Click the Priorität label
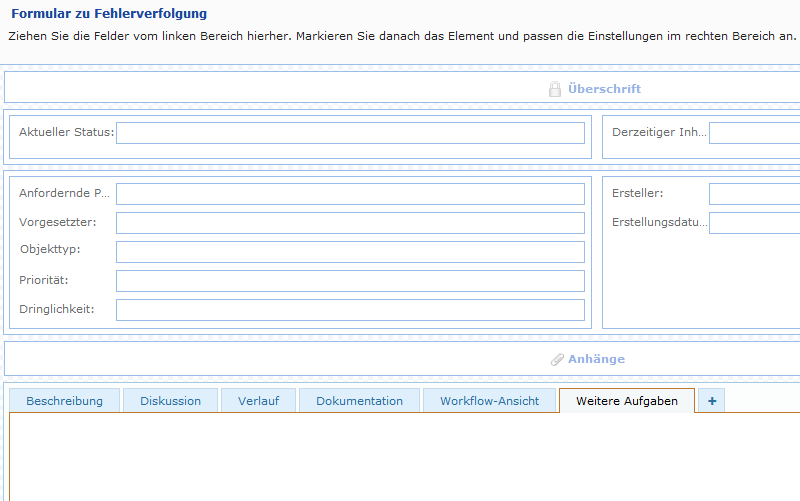The width and height of the screenshot is (800, 501). pos(43,280)
